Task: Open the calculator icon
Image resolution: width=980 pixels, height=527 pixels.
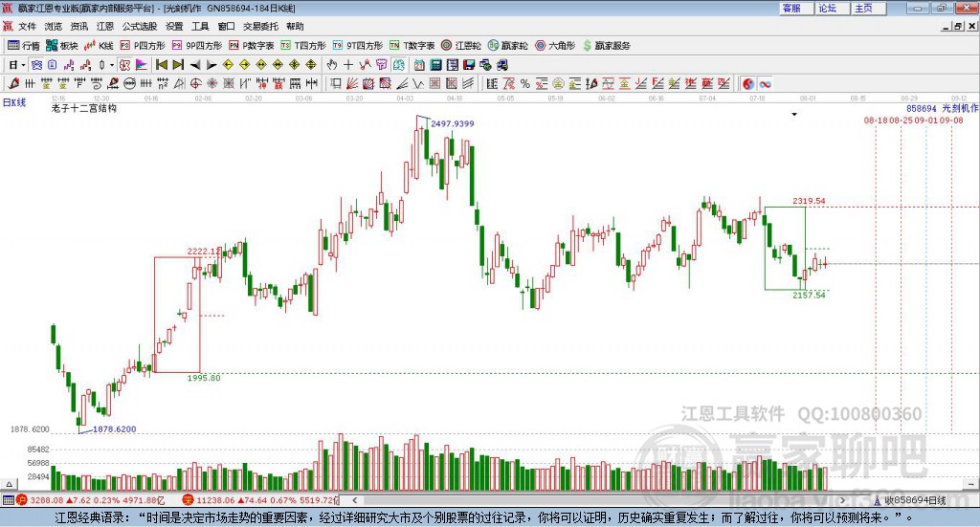Action: [x=435, y=65]
